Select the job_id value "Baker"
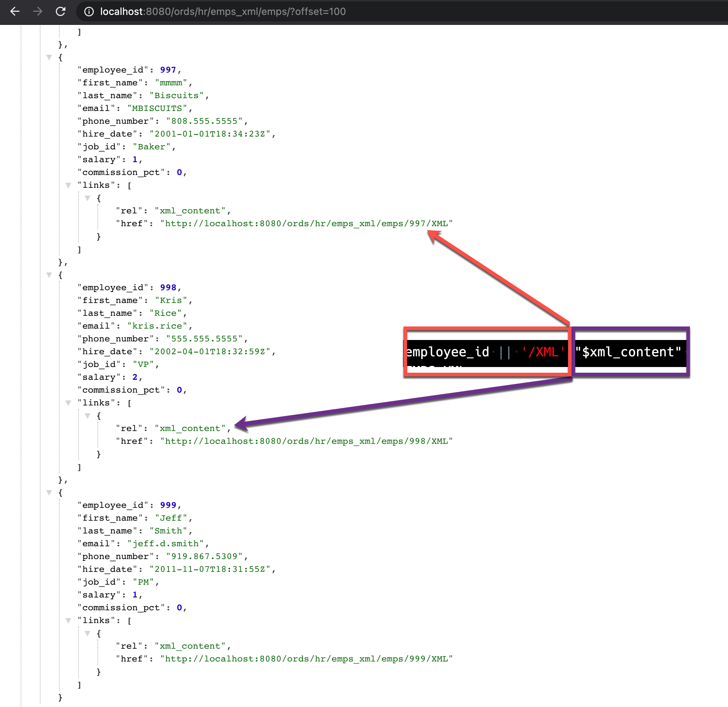Screen dimensions: 728x707 coord(151,147)
